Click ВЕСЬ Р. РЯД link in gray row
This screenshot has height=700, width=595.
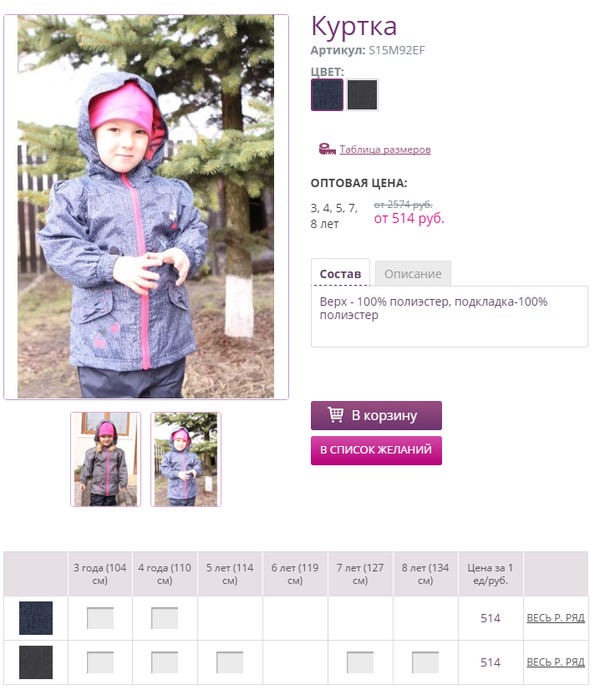[x=556, y=662]
